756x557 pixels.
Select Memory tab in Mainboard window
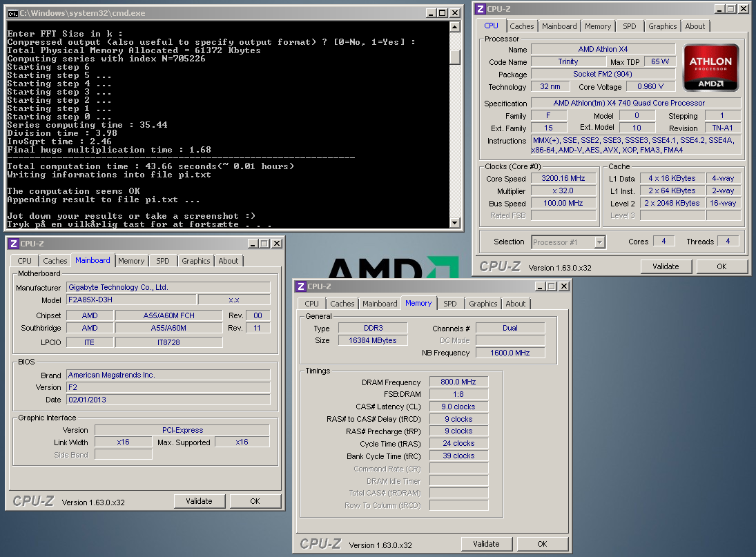pyautogui.click(x=131, y=261)
